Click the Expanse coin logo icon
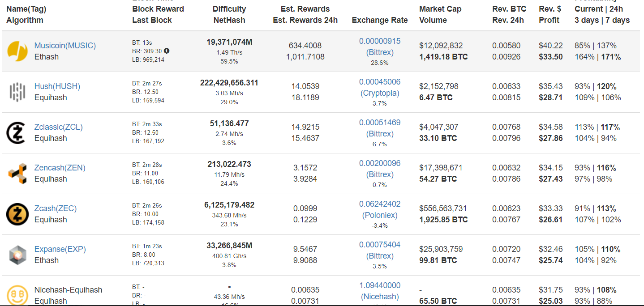644x306 pixels. click(17, 255)
